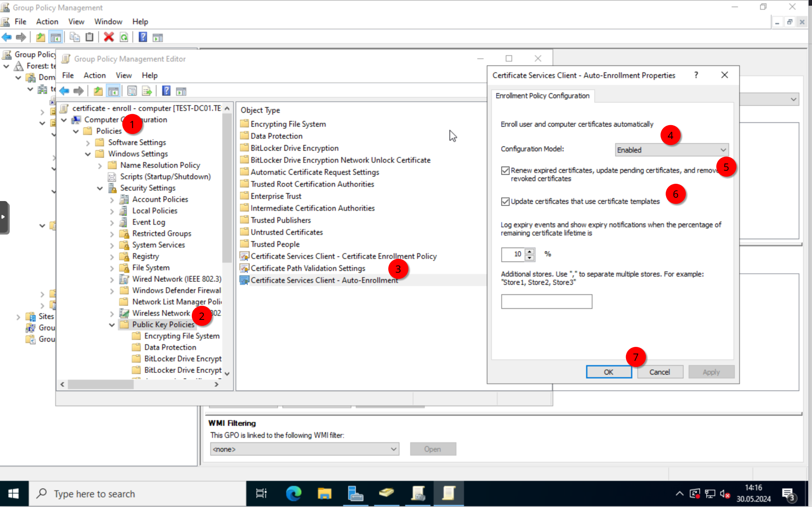
Task: Select Certificate Path Validation Settings item
Action: pos(308,268)
